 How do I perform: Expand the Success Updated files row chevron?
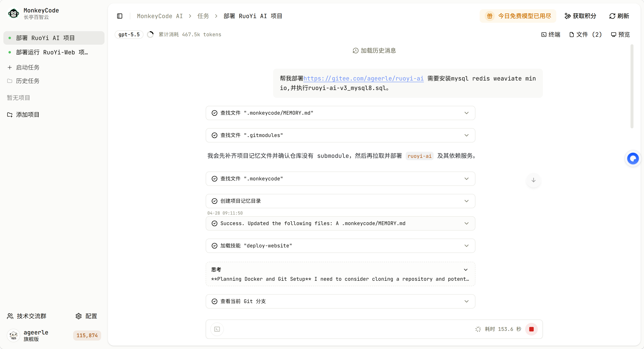(466, 223)
